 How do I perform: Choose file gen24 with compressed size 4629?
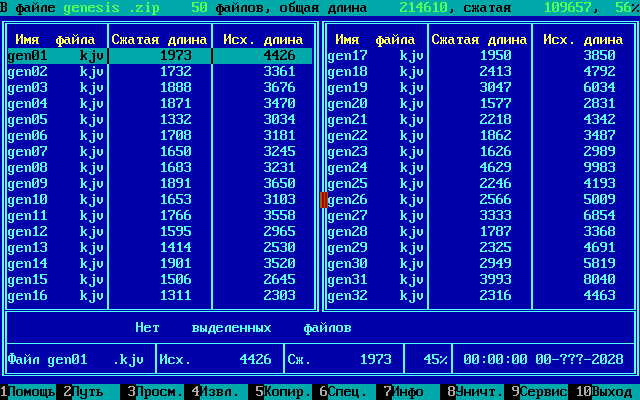point(375,168)
